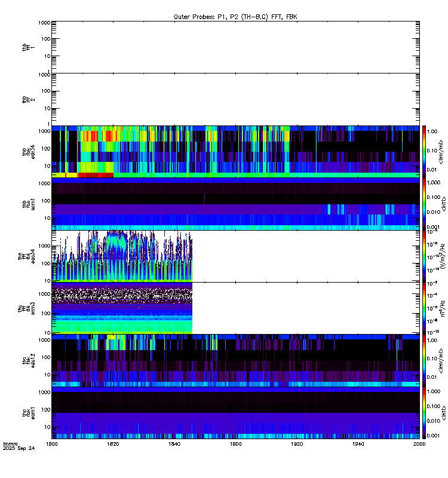The image size is (448, 478).
Task: Click the '0.100' value on the thb fbk scm1 color bar
Action: pyautogui.click(x=434, y=197)
